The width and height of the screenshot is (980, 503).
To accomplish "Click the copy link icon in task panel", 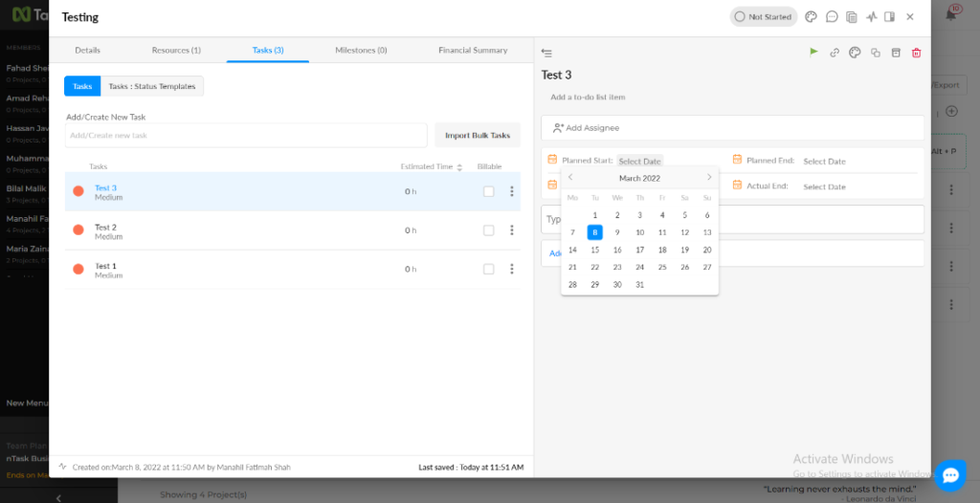I will tap(835, 53).
